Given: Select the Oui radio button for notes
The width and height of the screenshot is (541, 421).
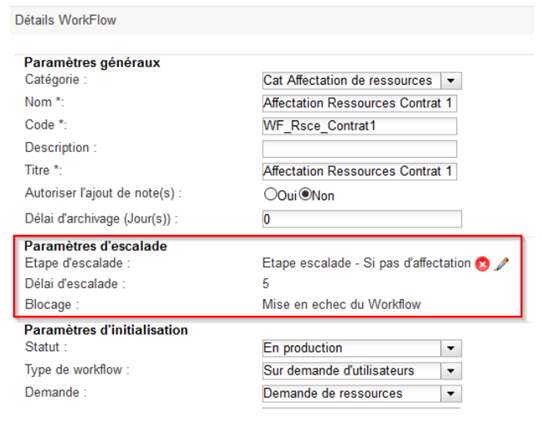Looking at the screenshot, I should [270, 194].
